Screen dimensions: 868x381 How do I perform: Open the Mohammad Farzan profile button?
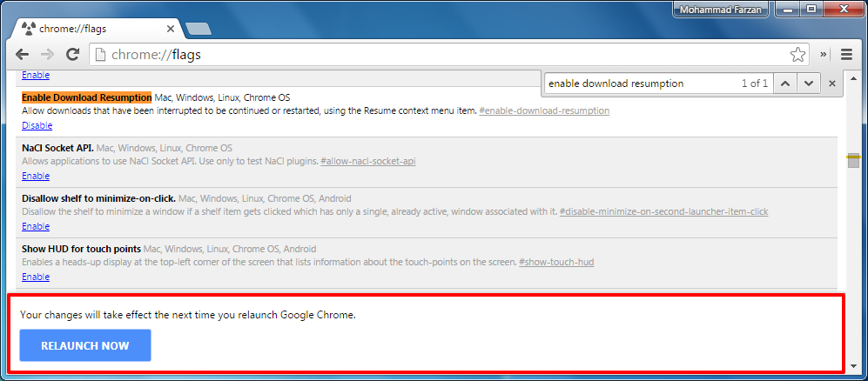[722, 10]
